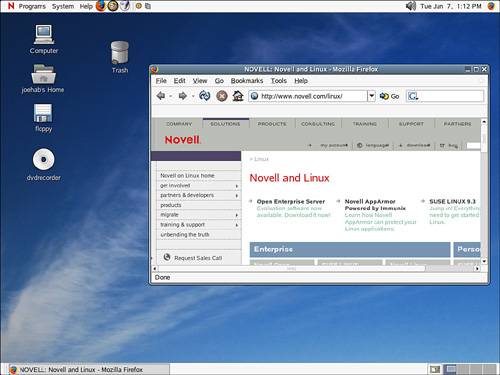Image resolution: width=500 pixels, height=375 pixels.
Task: Click the Request Sales Call phone icon
Action: (x=167, y=257)
